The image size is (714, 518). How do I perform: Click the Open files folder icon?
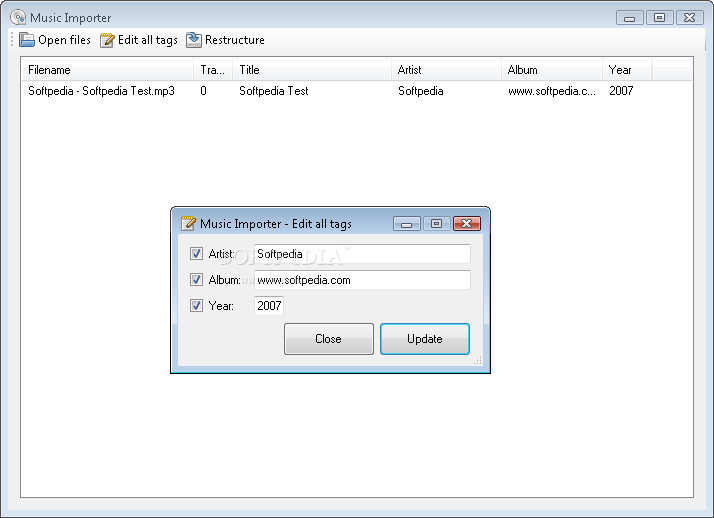(26, 40)
